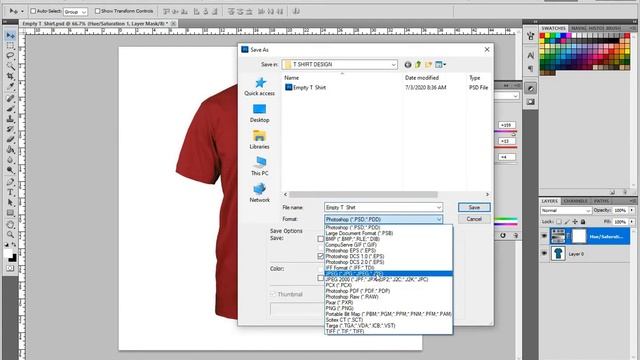Toggle lock image pixels in Layers
The width and height of the screenshot is (640, 360).
tap(567, 222)
